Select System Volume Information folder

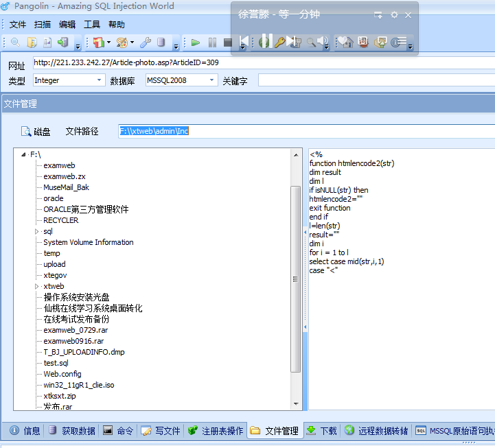point(89,242)
